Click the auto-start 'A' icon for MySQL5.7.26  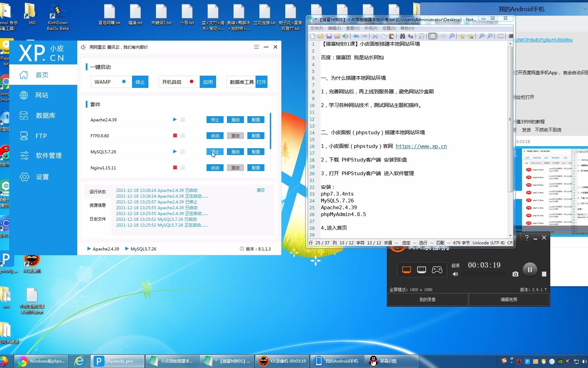coord(183,152)
